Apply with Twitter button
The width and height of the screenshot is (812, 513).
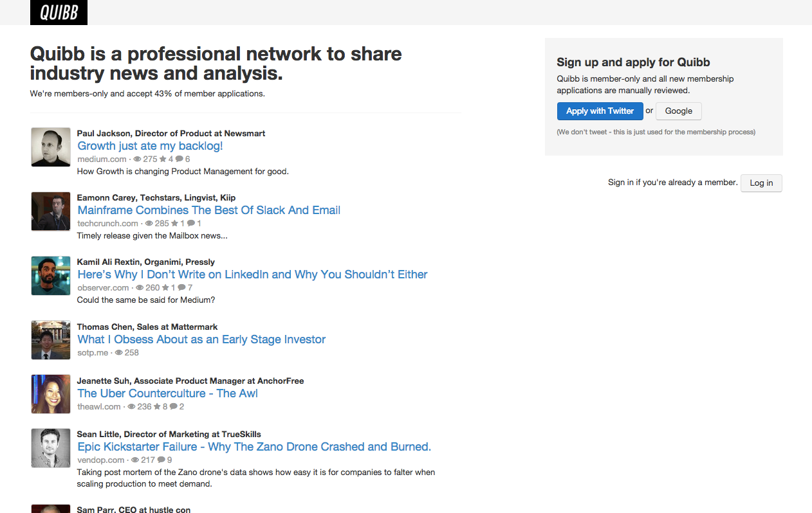(600, 111)
